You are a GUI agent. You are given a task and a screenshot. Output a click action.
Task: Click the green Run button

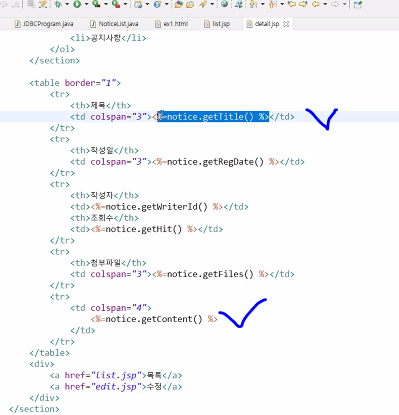pyautogui.click(x=77, y=4)
